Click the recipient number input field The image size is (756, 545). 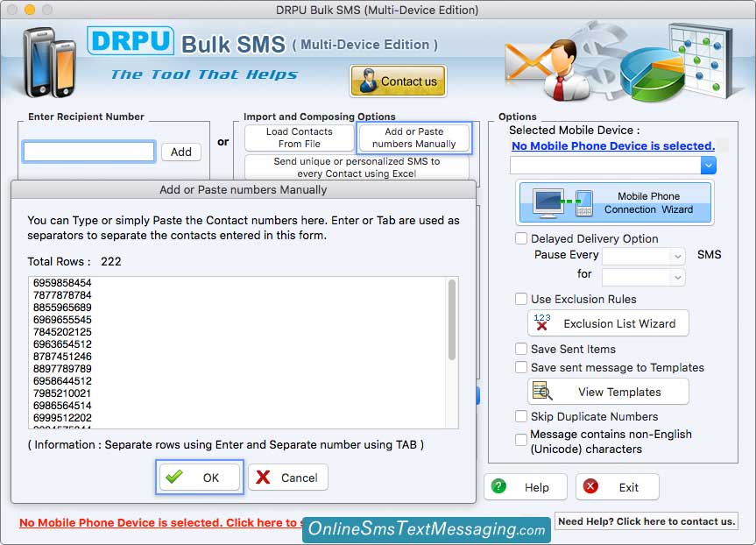(88, 152)
